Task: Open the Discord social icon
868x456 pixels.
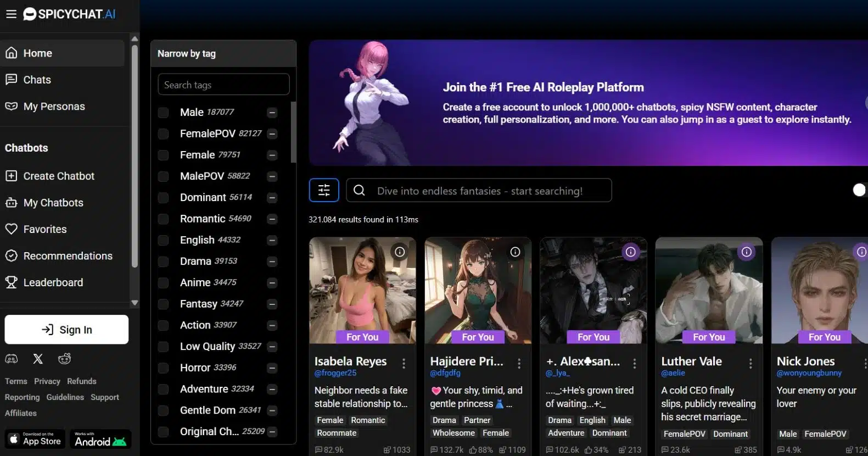Action: pyautogui.click(x=12, y=359)
